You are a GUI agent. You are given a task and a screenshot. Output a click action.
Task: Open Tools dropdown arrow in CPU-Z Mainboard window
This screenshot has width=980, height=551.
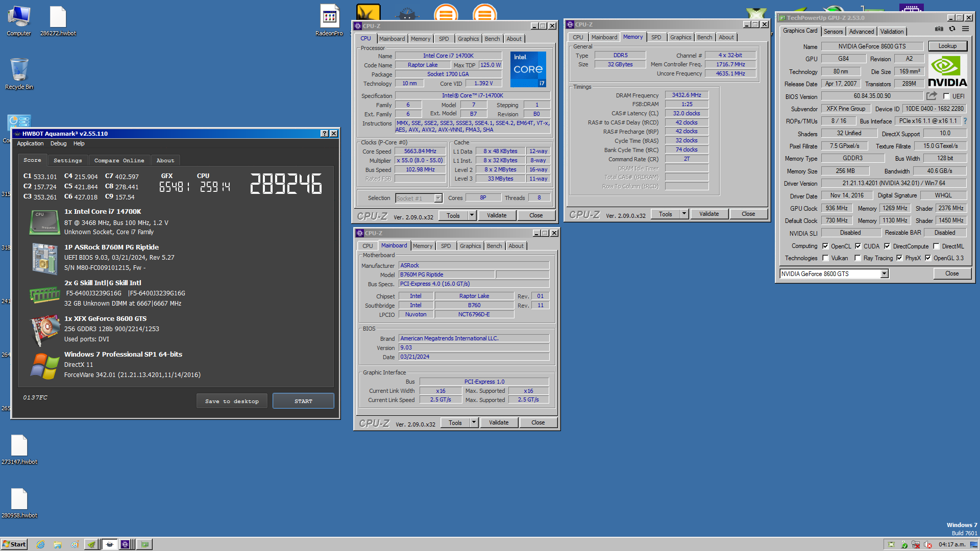click(474, 422)
